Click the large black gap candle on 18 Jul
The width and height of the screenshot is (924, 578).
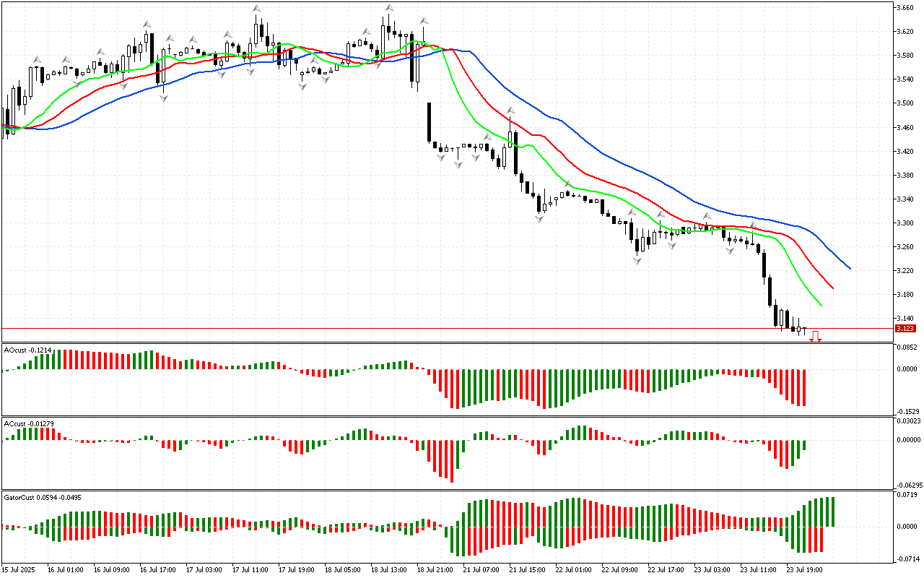coord(429,122)
